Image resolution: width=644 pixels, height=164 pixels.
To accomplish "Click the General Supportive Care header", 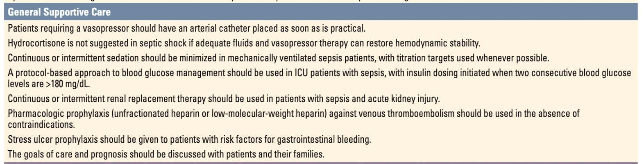I will click(59, 12).
